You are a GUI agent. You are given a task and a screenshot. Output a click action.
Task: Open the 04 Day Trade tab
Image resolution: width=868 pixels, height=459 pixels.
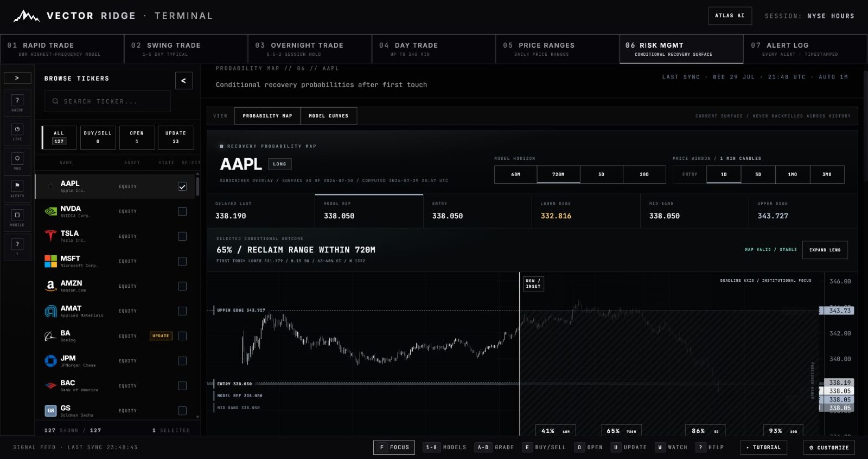pyautogui.click(x=433, y=49)
